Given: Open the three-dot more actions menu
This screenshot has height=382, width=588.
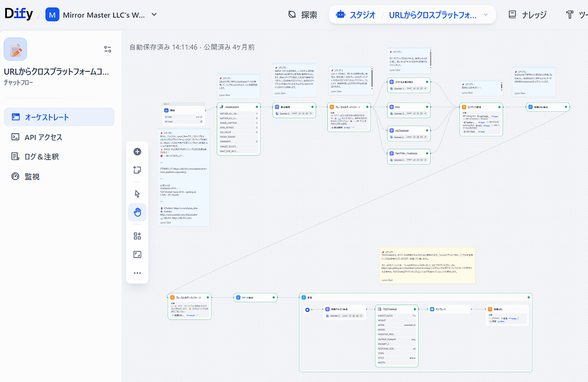Looking at the screenshot, I should point(137,273).
